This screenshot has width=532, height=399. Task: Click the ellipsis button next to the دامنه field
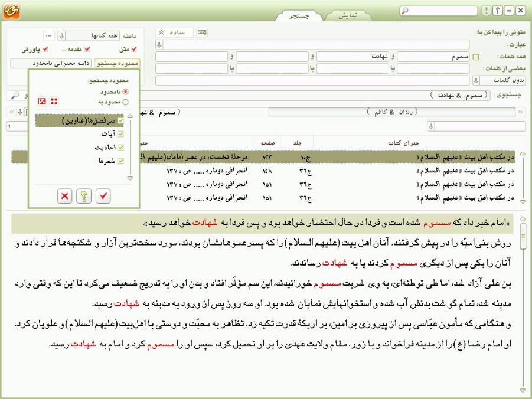click(49, 35)
